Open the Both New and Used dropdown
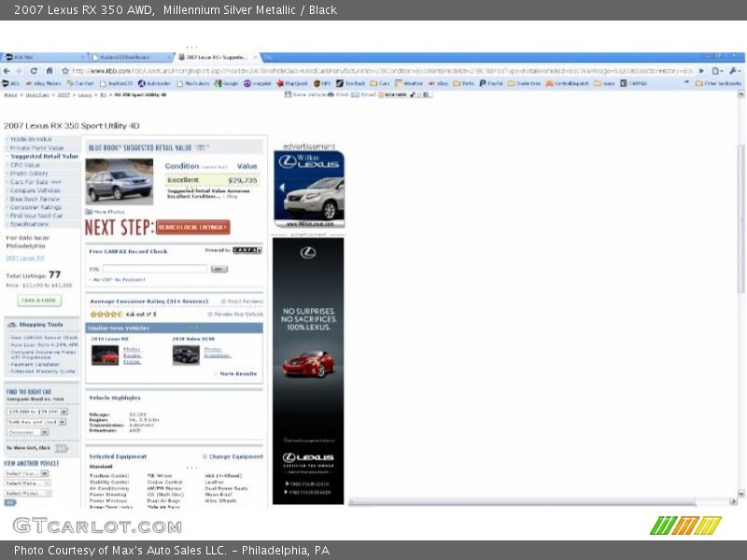This screenshot has height=560, width=747. (x=36, y=422)
